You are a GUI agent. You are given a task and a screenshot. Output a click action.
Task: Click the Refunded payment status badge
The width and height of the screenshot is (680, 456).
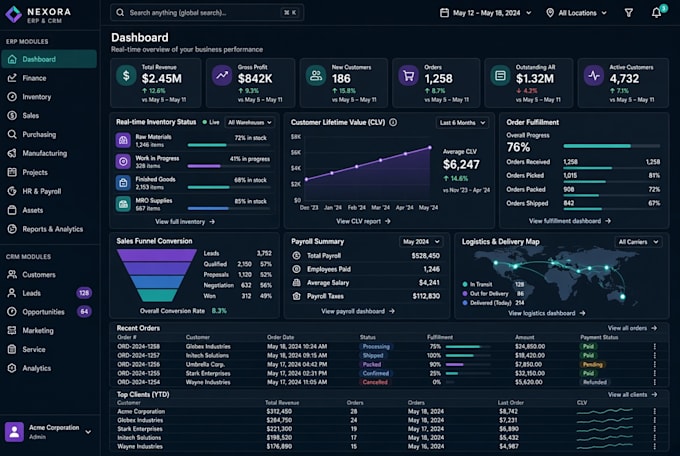[x=595, y=382]
